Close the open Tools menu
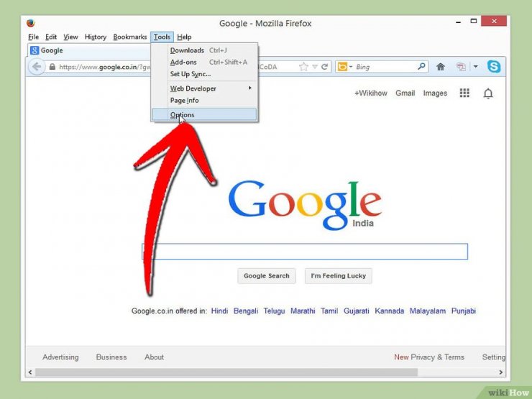 (x=162, y=37)
